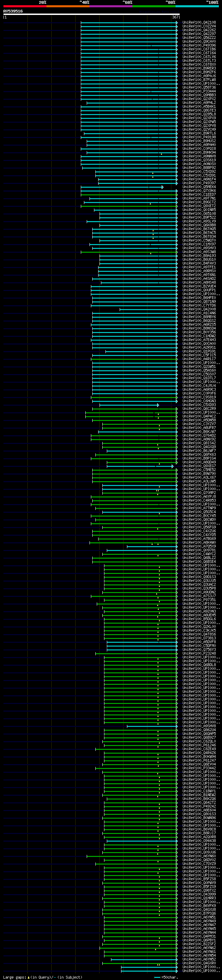The width and height of the screenshot is (222, 980).
Task: Select the UniRef100_C6TIB6 label
Action: pyautogui.click(x=199, y=49)
